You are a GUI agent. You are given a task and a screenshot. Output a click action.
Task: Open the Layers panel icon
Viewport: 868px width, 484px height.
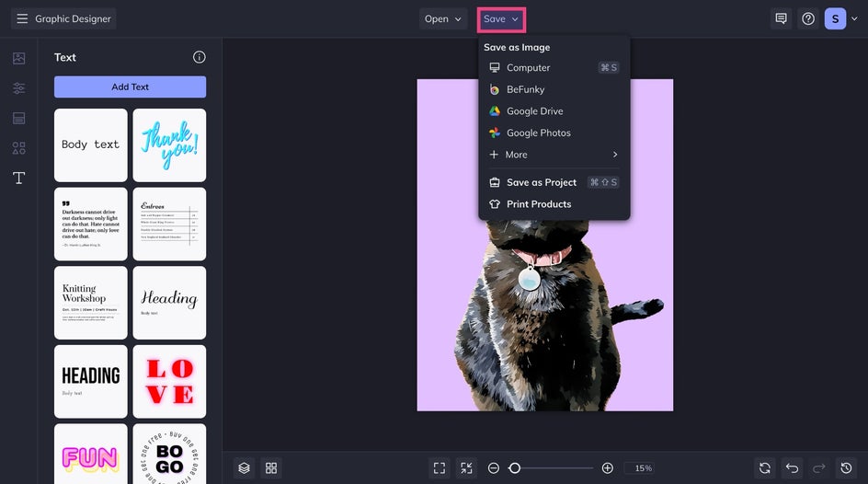point(245,468)
